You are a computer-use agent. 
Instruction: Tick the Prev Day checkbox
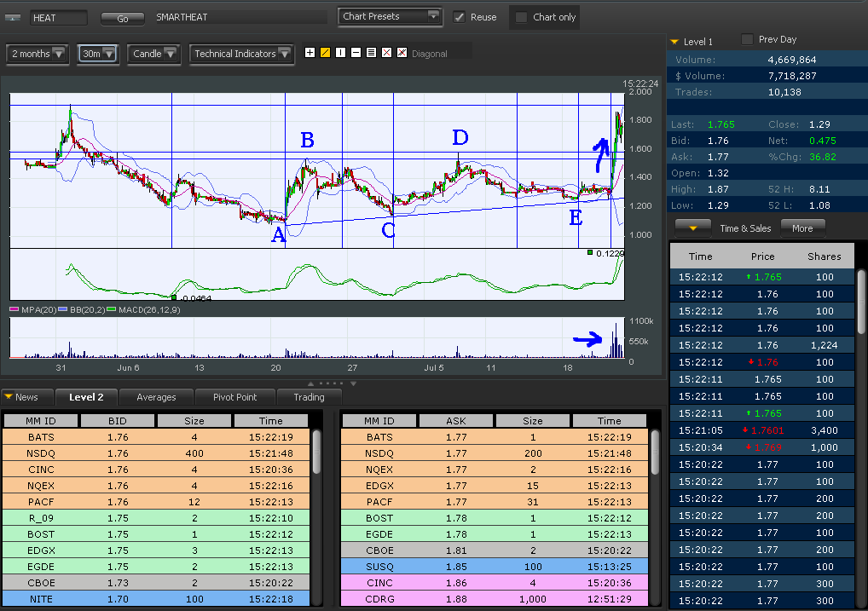click(748, 39)
